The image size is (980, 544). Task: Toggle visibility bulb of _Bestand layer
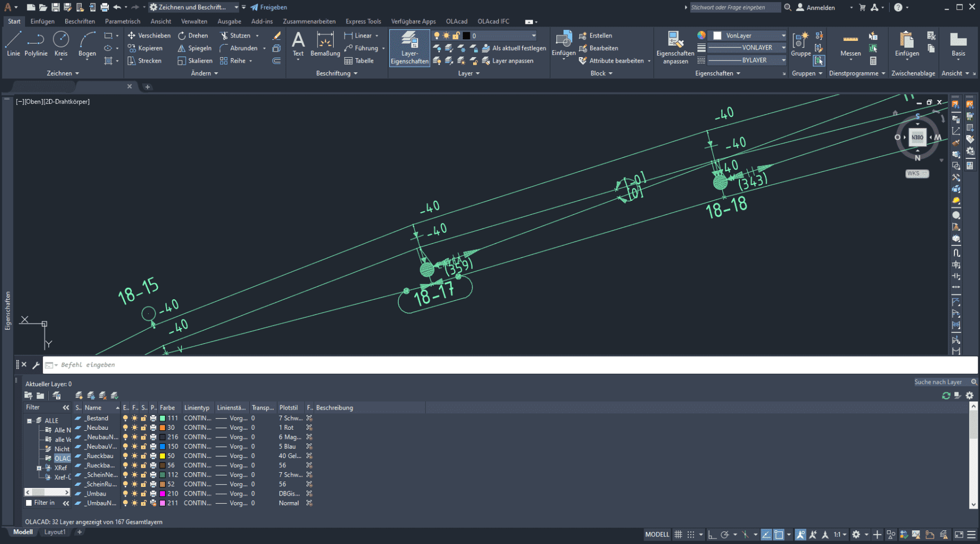click(126, 418)
